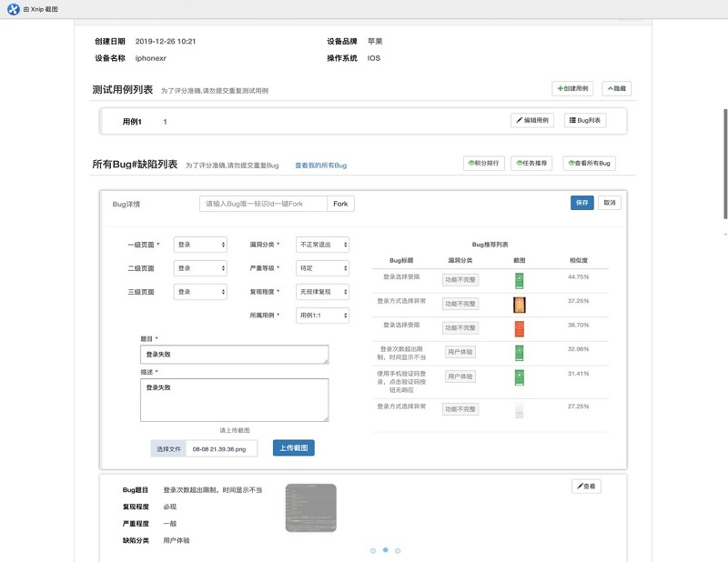Click 编辑用例 pencil button
Viewport: 728px width, 562px height.
(532, 120)
